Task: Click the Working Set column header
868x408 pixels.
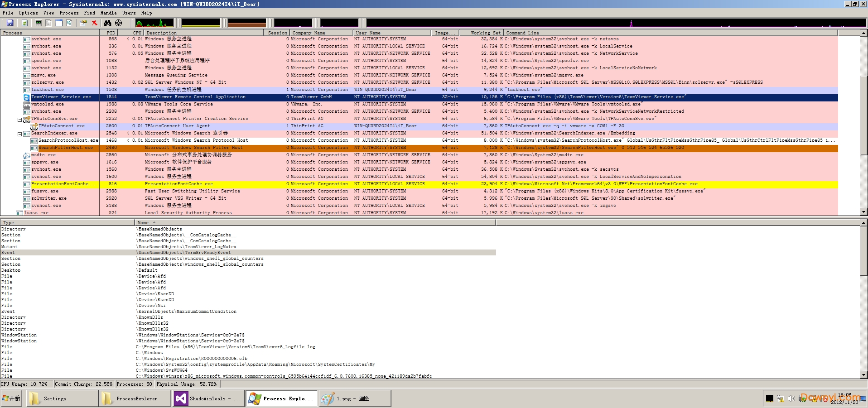Action: pyautogui.click(x=485, y=33)
